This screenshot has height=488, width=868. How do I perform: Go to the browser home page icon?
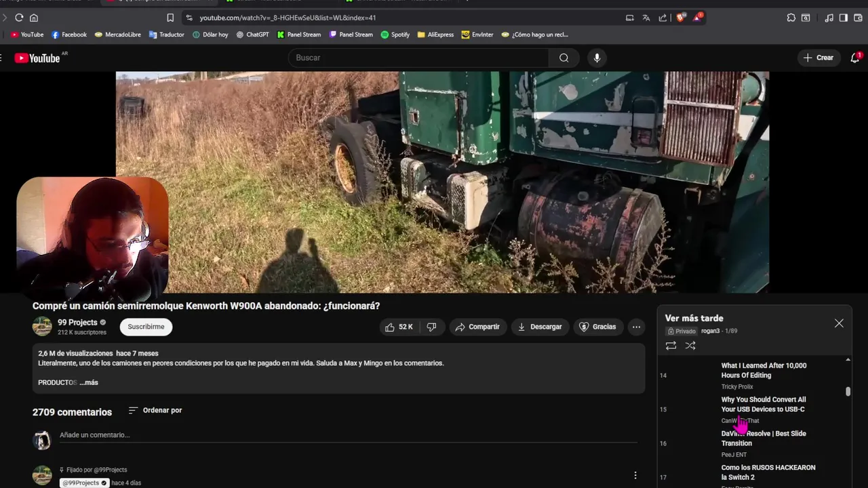click(x=34, y=18)
